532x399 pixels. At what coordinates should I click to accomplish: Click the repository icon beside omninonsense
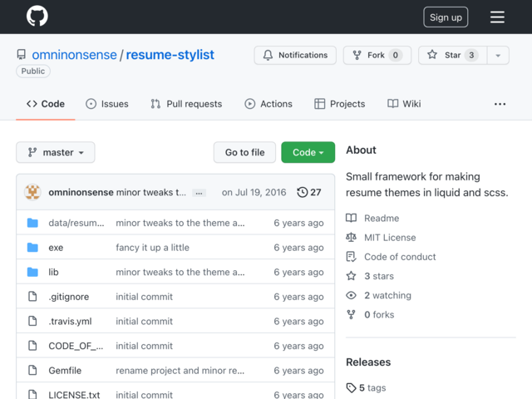tap(22, 55)
